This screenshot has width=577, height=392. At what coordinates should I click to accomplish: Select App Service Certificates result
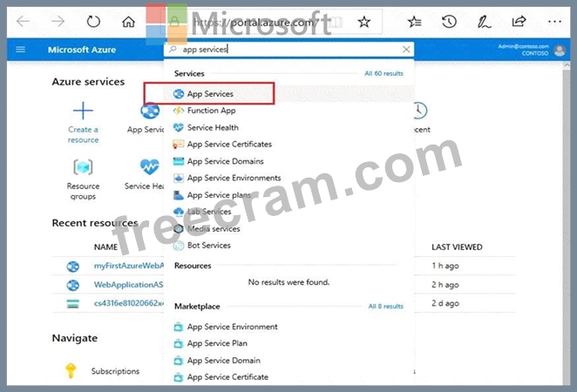click(288, 144)
